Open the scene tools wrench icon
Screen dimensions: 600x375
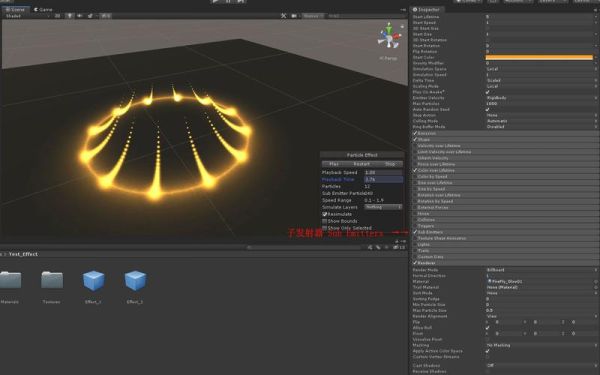284,16
